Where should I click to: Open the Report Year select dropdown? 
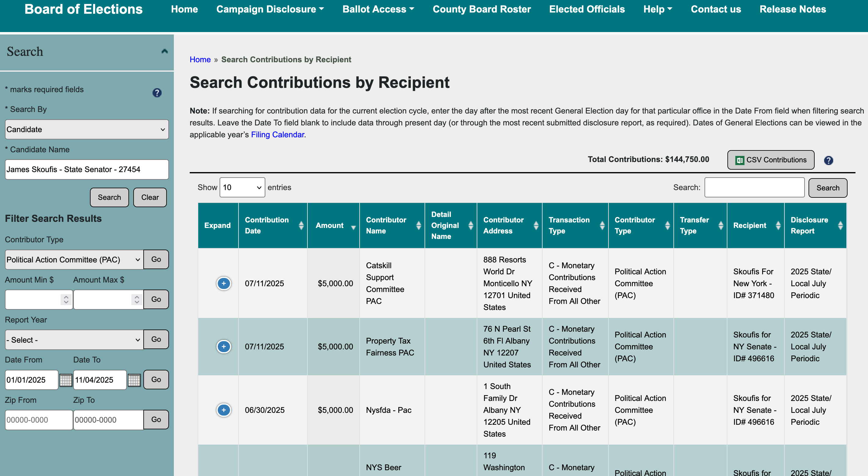coord(74,340)
